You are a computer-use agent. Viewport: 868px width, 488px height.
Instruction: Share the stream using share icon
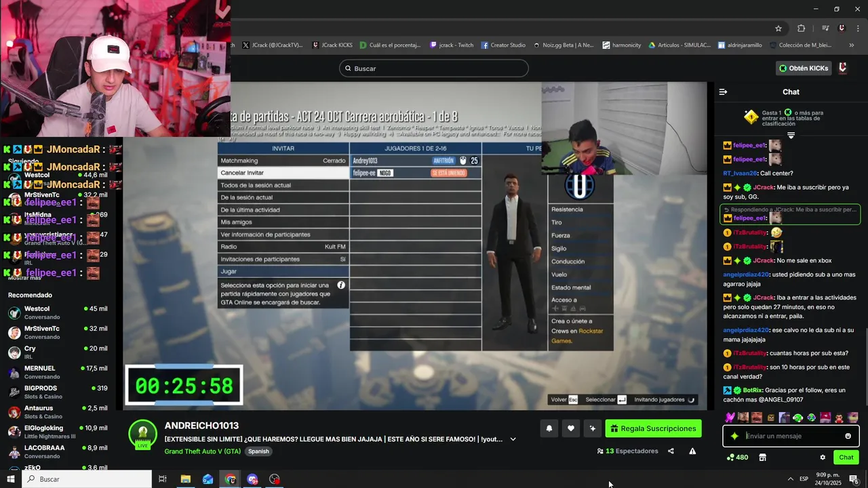671,451
